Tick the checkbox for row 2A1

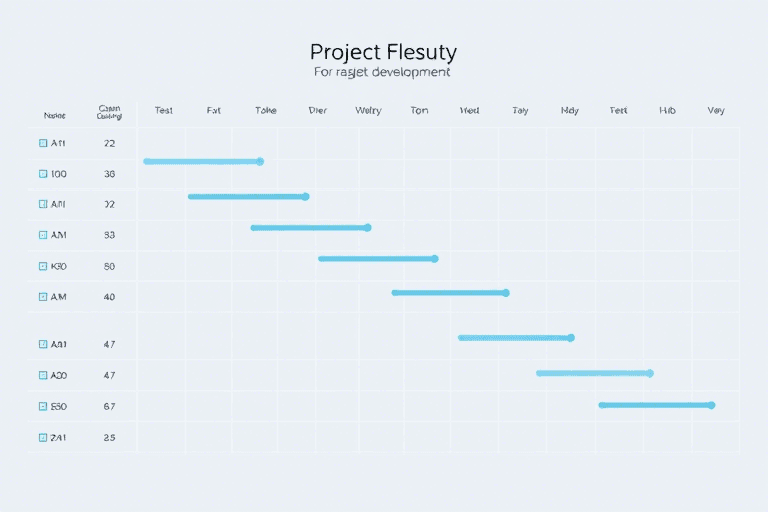42,437
